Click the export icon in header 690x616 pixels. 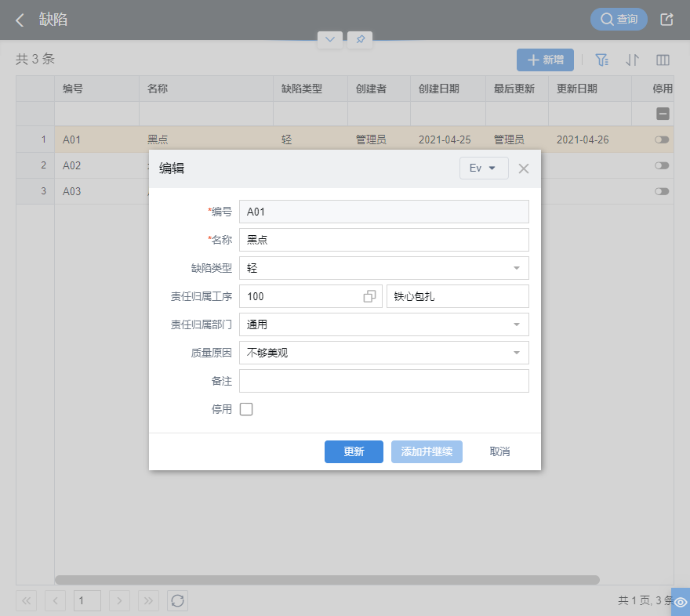(x=666, y=20)
